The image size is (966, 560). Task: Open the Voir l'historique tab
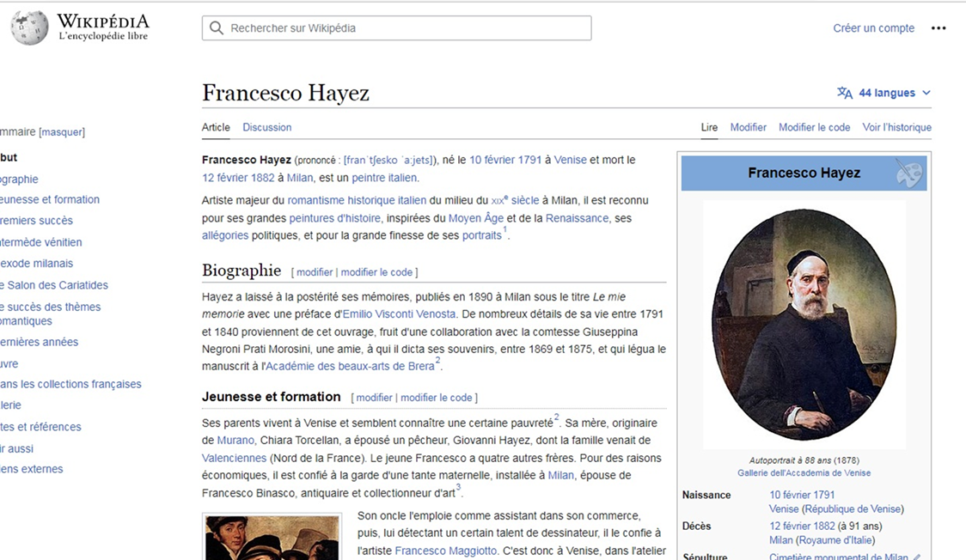896,127
